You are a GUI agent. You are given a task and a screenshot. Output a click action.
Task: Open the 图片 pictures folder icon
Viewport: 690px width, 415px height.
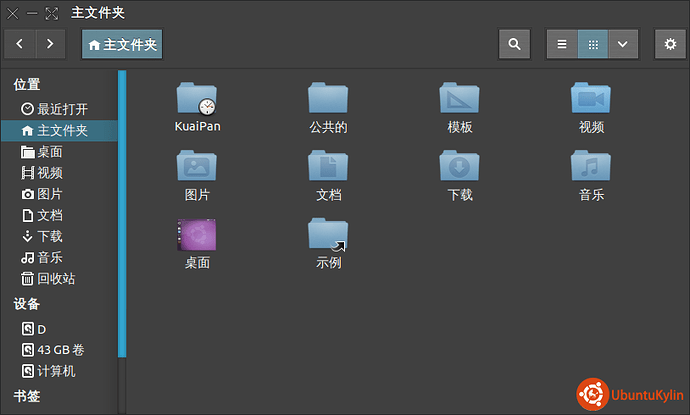196,167
